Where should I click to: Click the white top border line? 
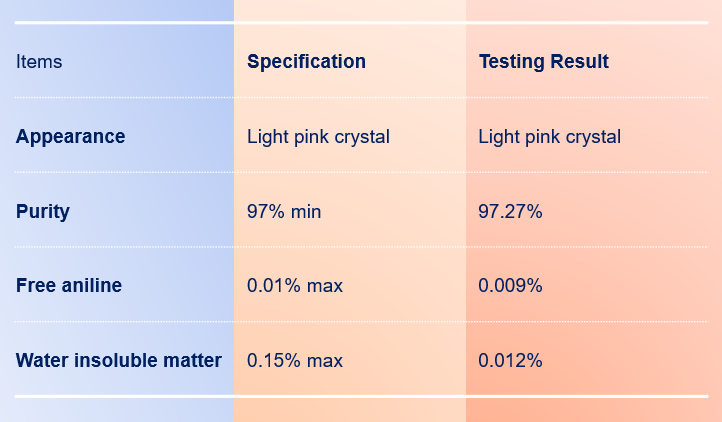[x=361, y=22]
